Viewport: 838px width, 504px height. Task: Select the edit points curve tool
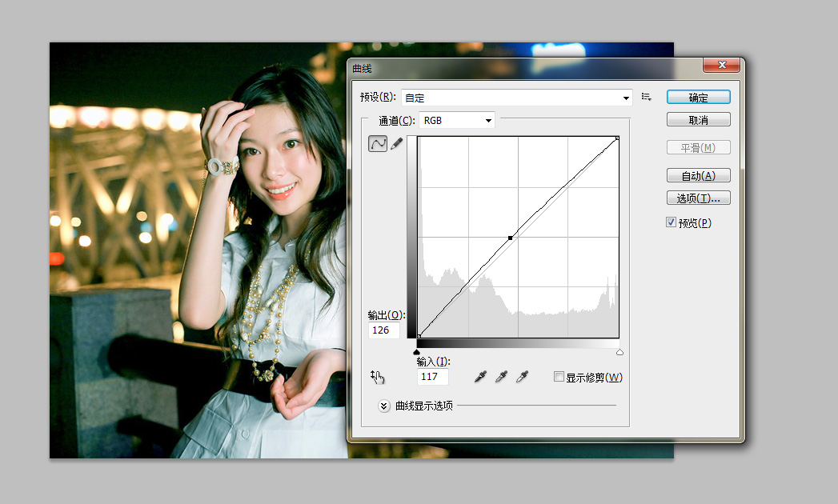(x=377, y=143)
